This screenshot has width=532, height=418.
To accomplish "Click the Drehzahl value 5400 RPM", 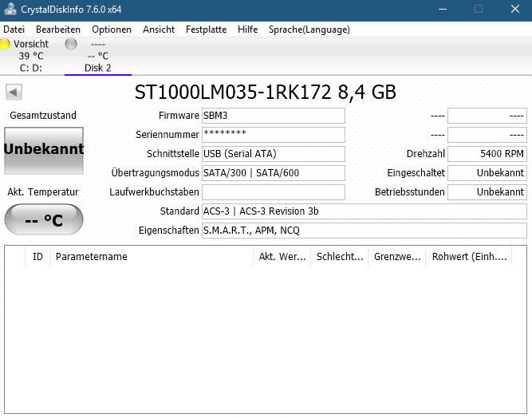I will (x=487, y=154).
